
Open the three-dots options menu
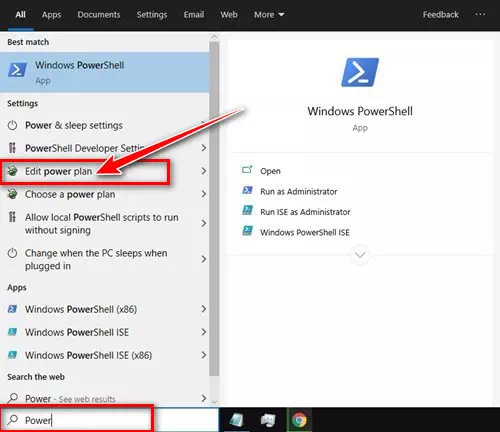tap(480, 14)
